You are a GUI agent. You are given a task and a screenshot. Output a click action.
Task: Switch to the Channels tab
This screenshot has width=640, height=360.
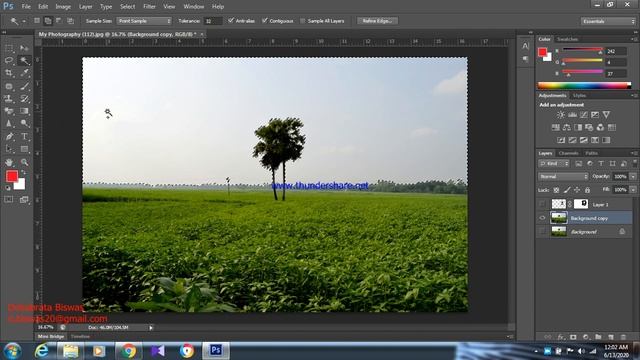point(569,153)
